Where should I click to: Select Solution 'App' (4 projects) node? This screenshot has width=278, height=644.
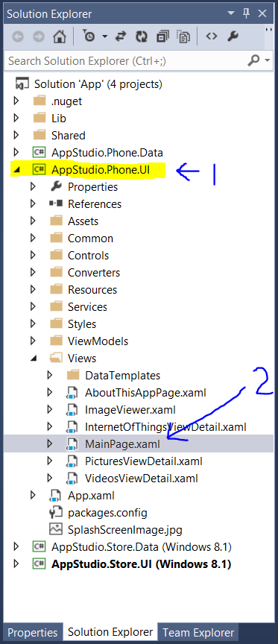pos(98,84)
